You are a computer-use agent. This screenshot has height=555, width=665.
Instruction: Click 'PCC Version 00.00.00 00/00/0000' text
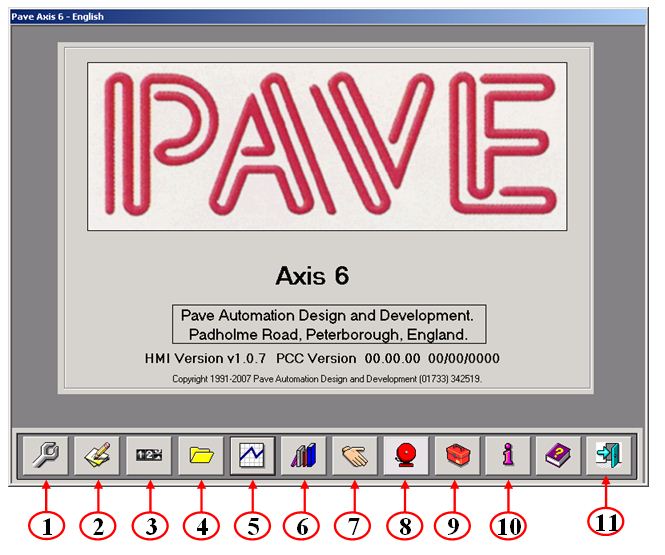click(388, 359)
